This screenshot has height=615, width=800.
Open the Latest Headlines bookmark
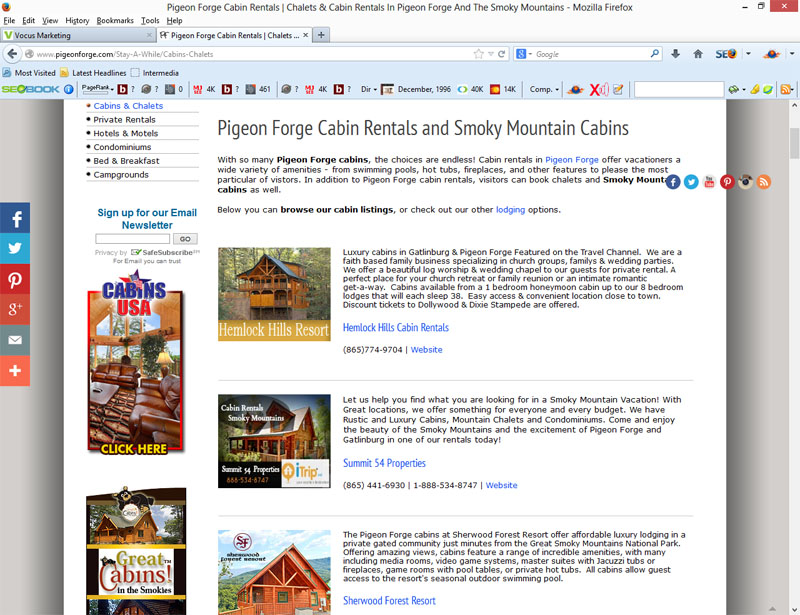93,73
